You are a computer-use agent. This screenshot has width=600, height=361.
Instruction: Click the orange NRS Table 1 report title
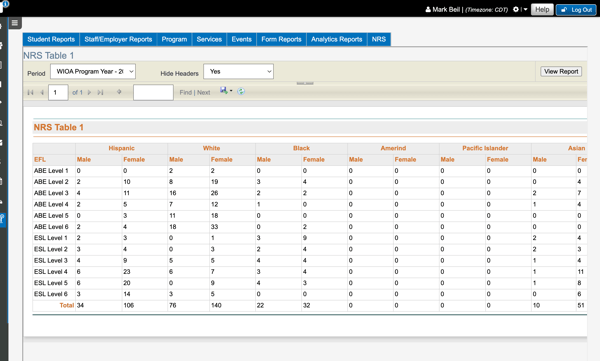59,127
